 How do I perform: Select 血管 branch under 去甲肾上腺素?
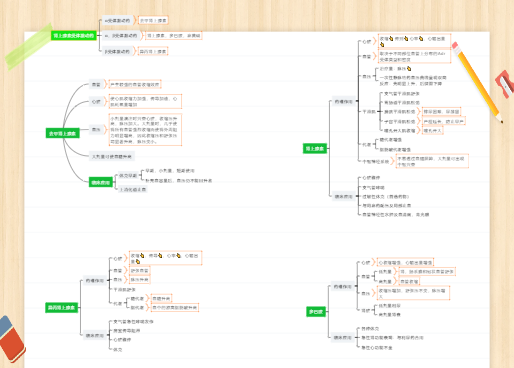click(96, 85)
